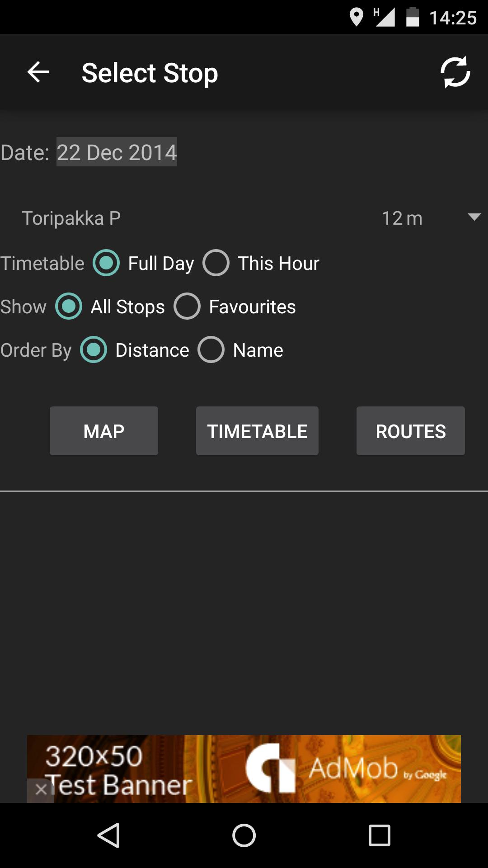Close the AdMob test banner
488x868 pixels.
coord(41,790)
